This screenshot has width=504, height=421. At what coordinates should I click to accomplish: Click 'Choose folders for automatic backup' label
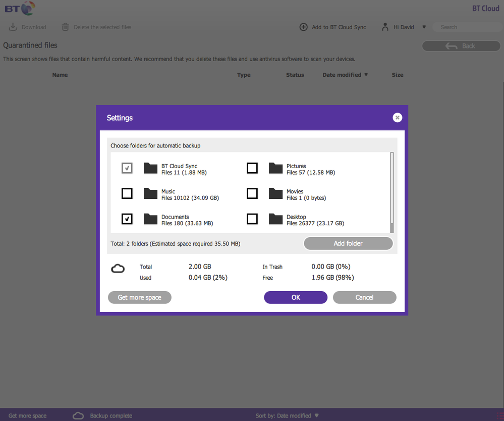tap(155, 146)
